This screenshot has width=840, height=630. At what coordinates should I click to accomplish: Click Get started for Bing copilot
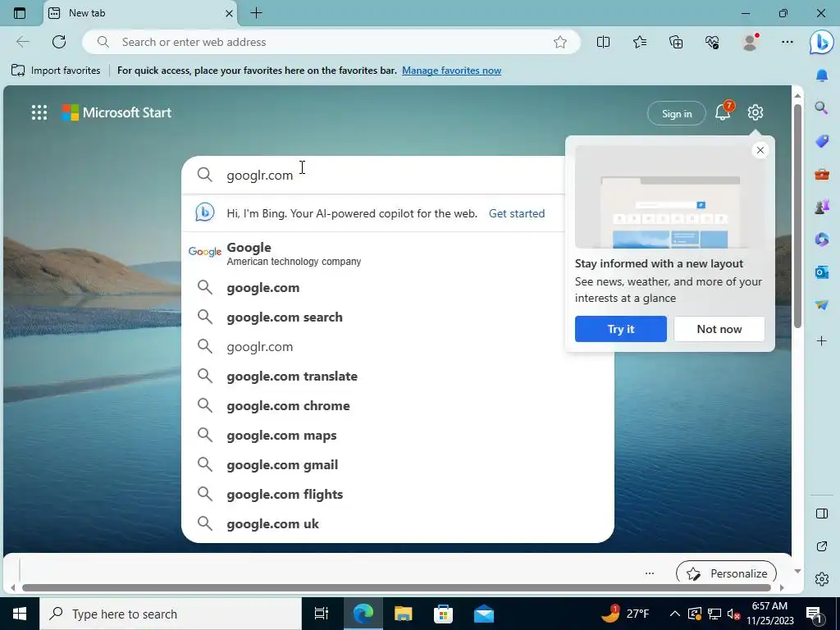(x=517, y=213)
